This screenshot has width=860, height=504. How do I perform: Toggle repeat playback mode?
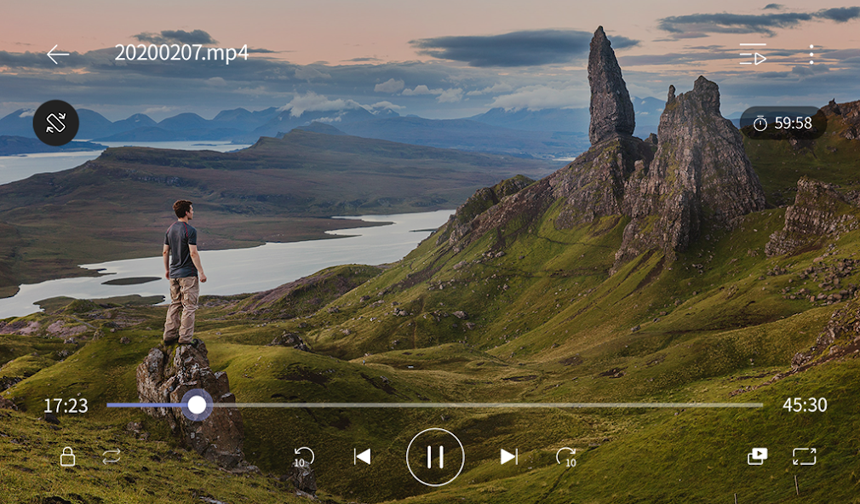[112, 457]
